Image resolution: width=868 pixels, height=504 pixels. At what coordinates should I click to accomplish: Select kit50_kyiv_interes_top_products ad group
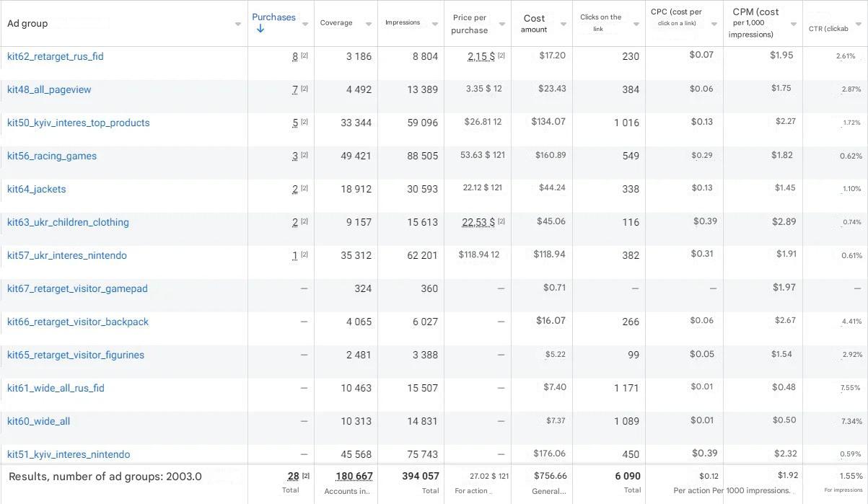tap(79, 123)
